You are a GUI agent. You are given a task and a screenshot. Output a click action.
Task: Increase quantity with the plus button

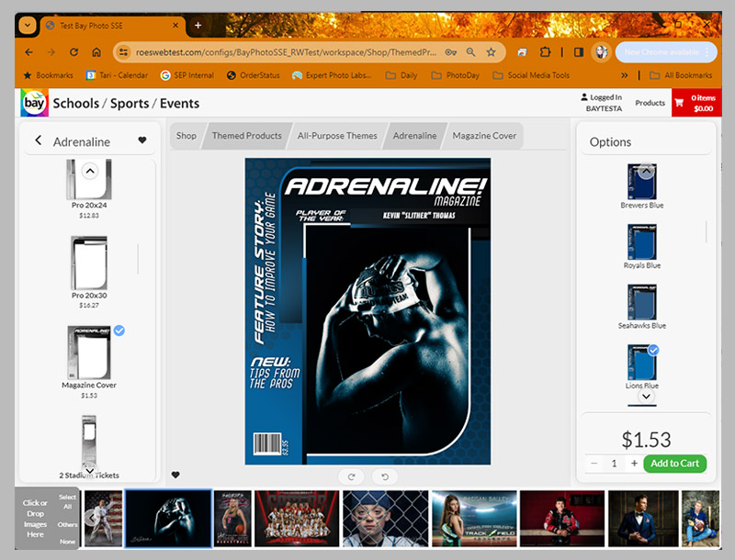pyautogui.click(x=634, y=464)
